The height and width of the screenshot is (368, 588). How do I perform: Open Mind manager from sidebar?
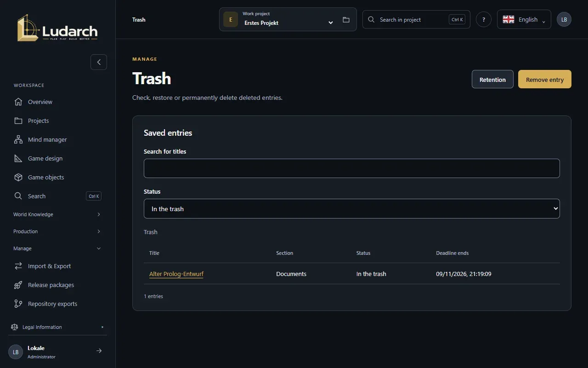(57, 139)
